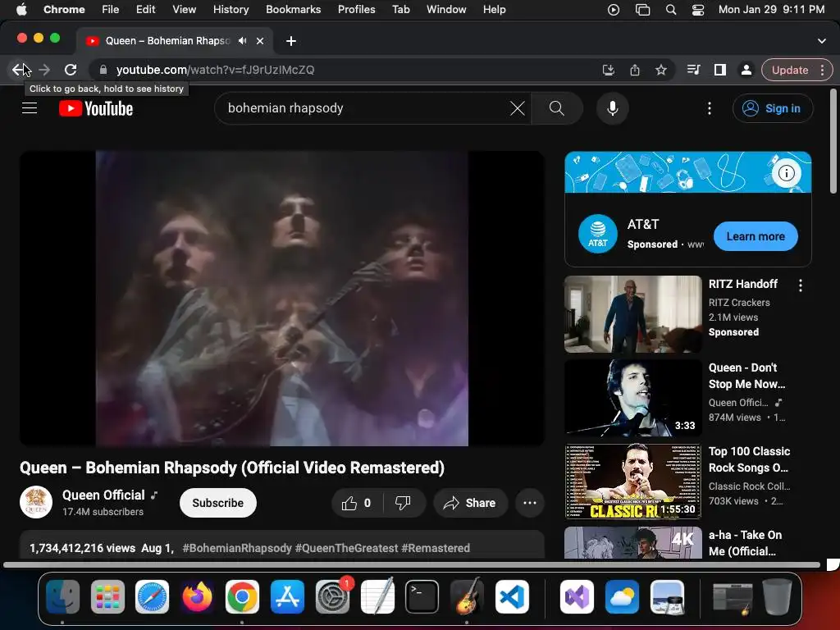This screenshot has height=630, width=840.
Task: Open YouTube settings three-dot menu
Action: [710, 108]
